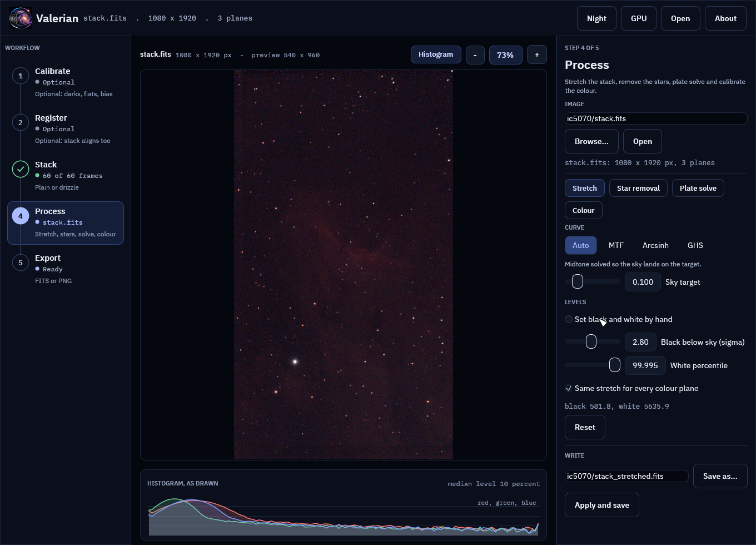Zoom in with the plus button
756x545 pixels.
[537, 55]
